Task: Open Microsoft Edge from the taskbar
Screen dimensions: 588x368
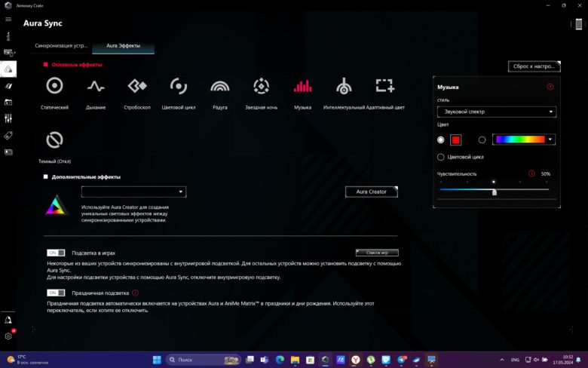Action: [x=280, y=360]
